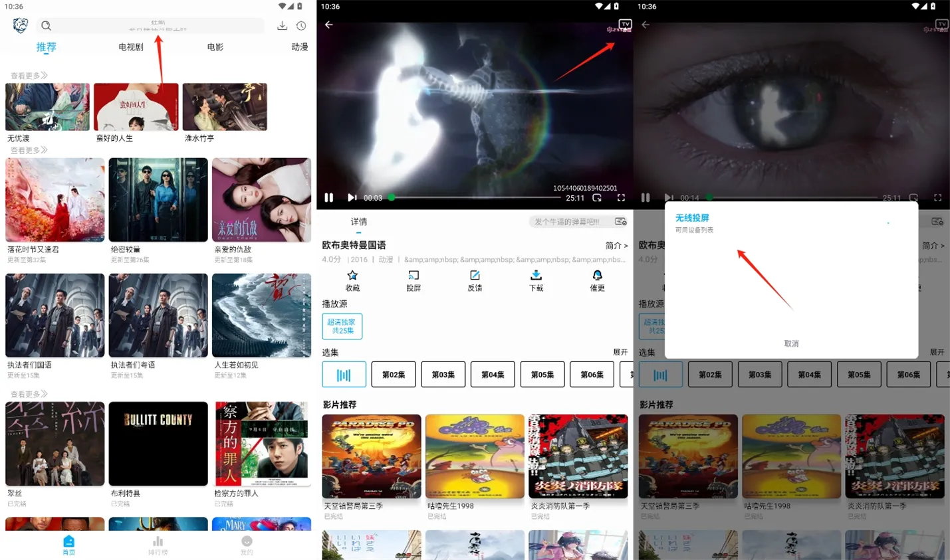The width and height of the screenshot is (950, 560).
Task: Skip to the next episode in player
Action: pyautogui.click(x=352, y=197)
